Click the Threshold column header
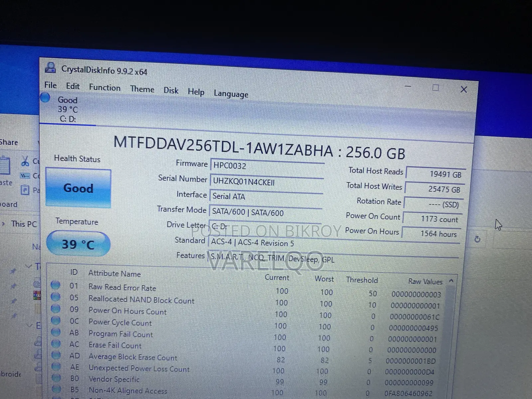The width and height of the screenshot is (532, 399). tap(362, 280)
